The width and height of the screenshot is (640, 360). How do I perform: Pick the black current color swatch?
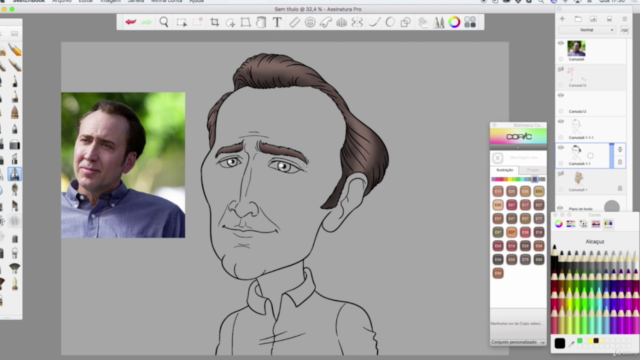[560, 343]
